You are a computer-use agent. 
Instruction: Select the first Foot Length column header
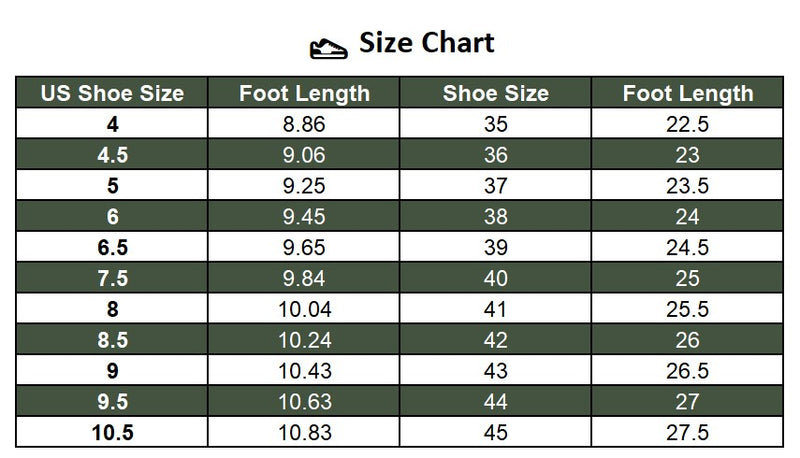pyautogui.click(x=304, y=93)
